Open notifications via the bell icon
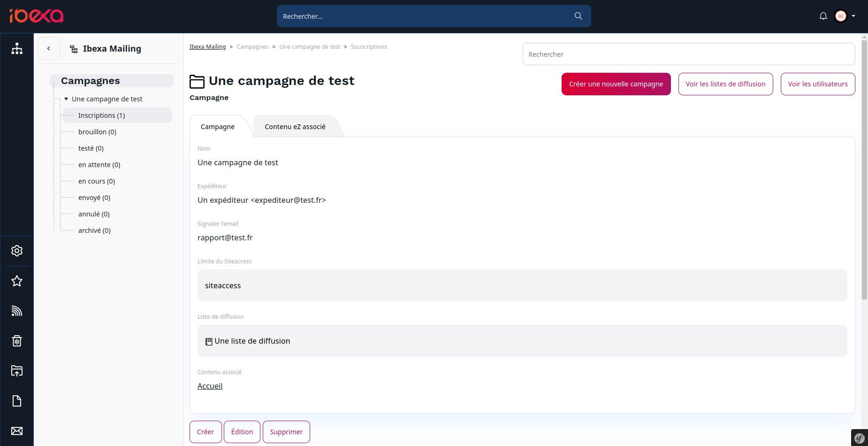This screenshot has width=868, height=446. [823, 15]
